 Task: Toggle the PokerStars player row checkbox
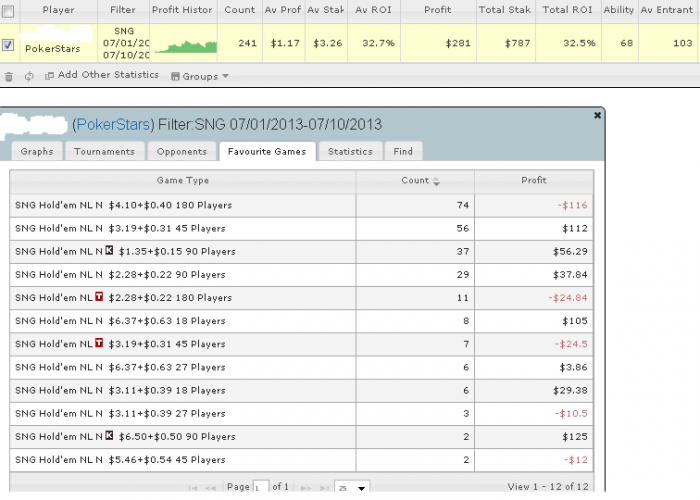point(8,45)
